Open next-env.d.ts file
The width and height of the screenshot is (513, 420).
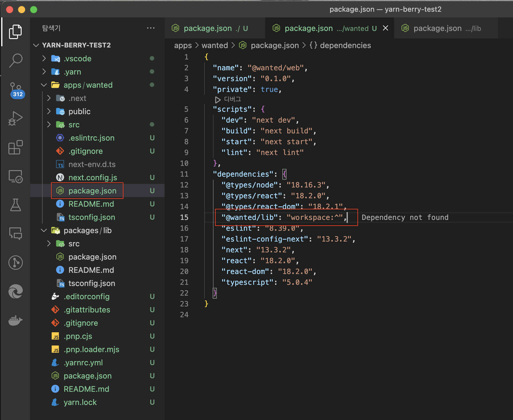97,164
